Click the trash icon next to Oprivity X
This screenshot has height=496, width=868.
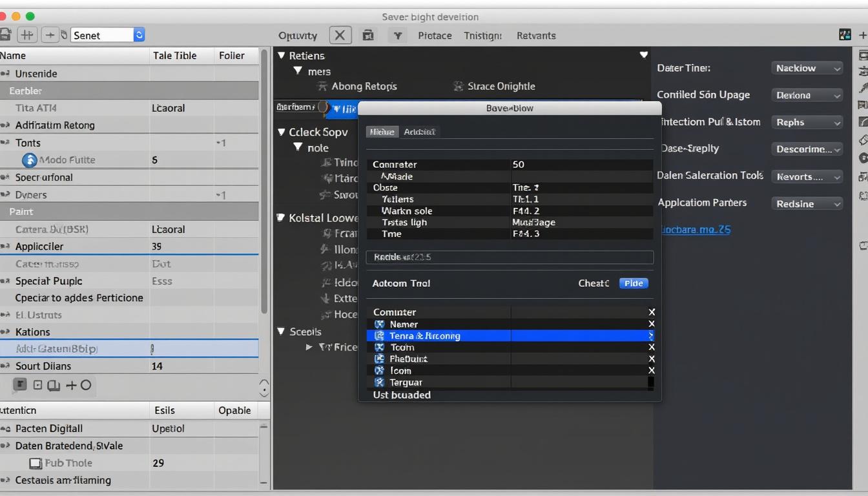coord(368,36)
